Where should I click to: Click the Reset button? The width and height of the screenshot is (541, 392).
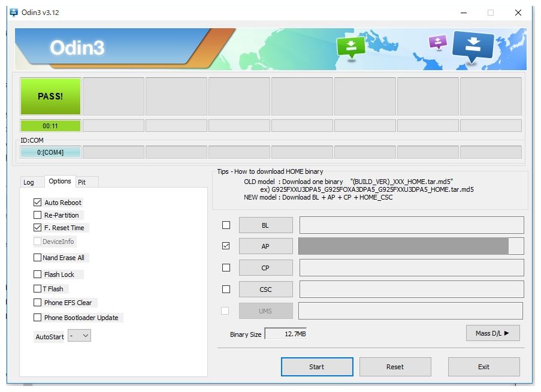395,367
